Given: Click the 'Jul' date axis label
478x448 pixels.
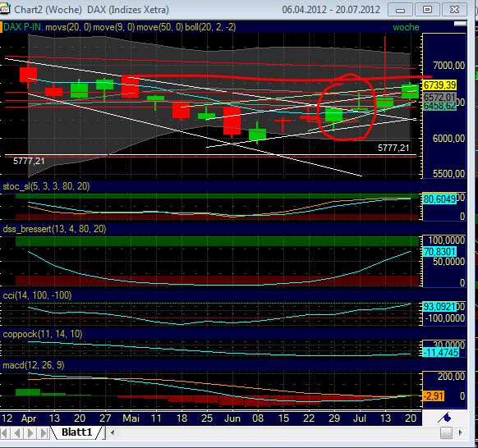Looking at the screenshot, I should (x=360, y=418).
